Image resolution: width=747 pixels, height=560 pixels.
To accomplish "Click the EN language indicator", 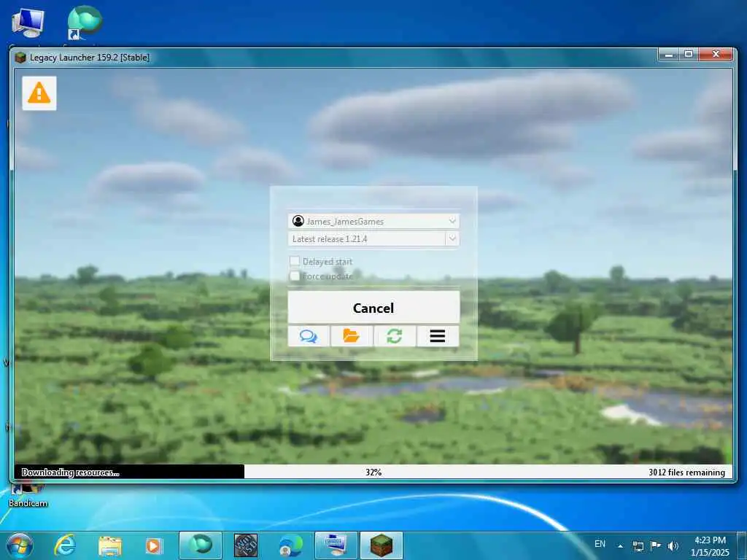I will click(x=600, y=544).
